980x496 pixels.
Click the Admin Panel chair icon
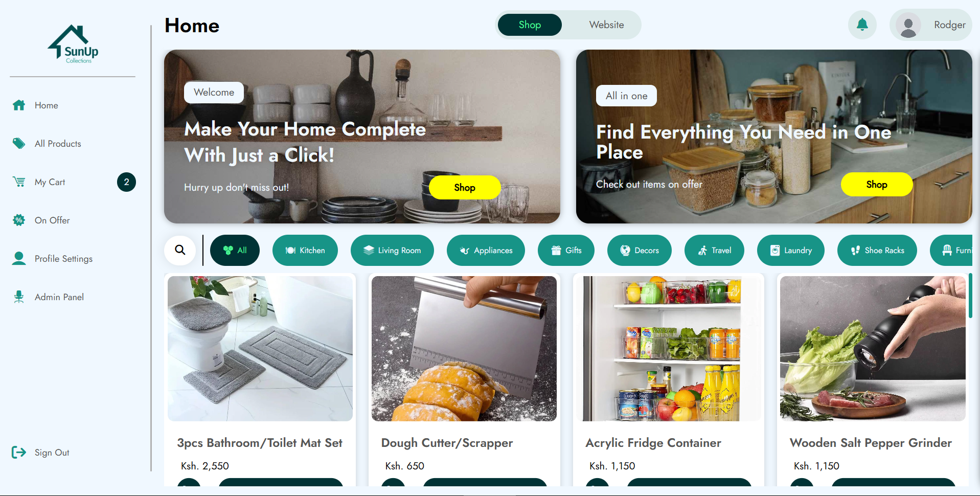pos(19,297)
